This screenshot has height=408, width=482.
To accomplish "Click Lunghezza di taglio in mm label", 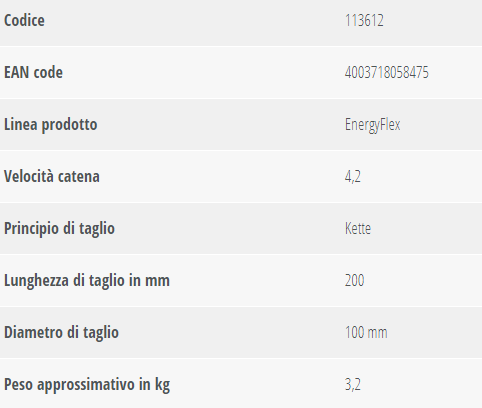I will [87, 281].
